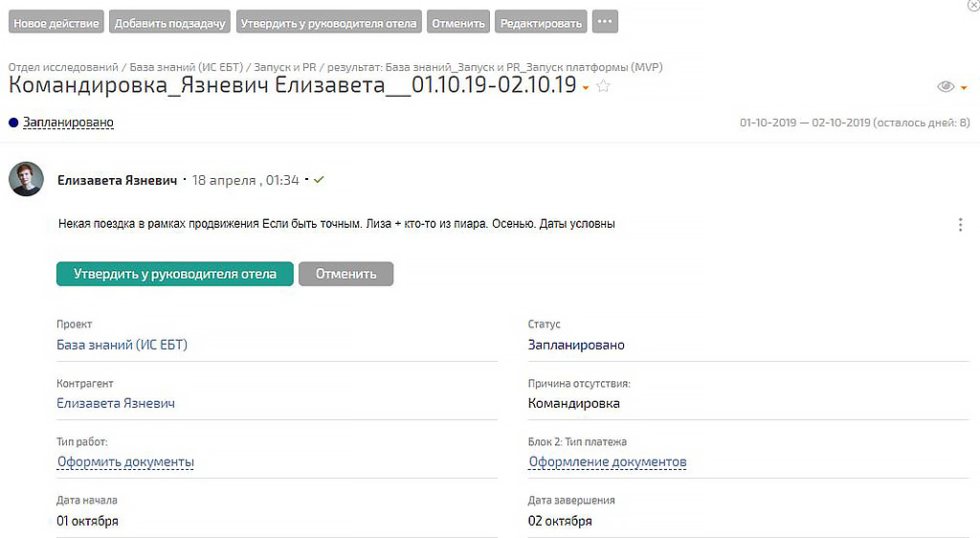Open the База знаний (ИС ЕБТ) project link
Image resolution: width=980 pixels, height=538 pixels.
pos(122,345)
